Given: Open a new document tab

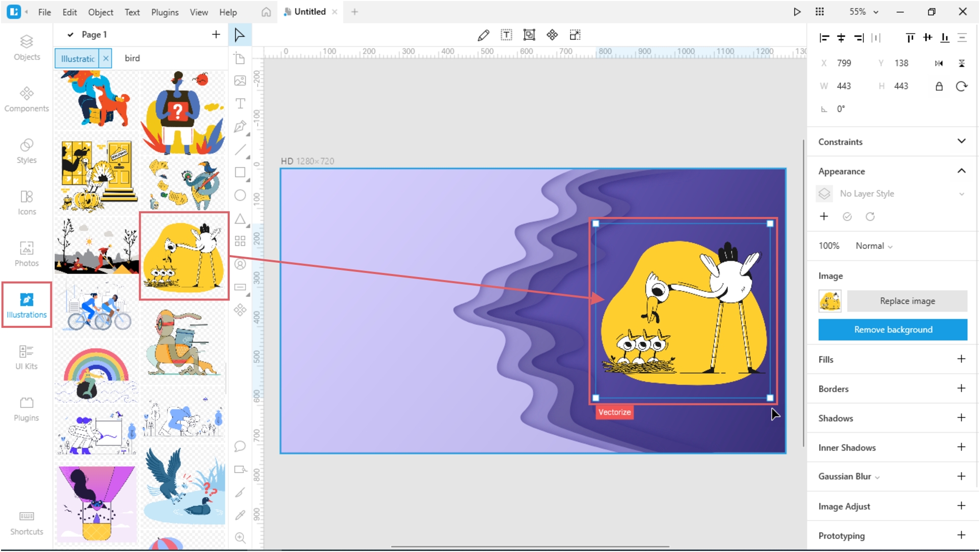Looking at the screenshot, I should tap(355, 12).
